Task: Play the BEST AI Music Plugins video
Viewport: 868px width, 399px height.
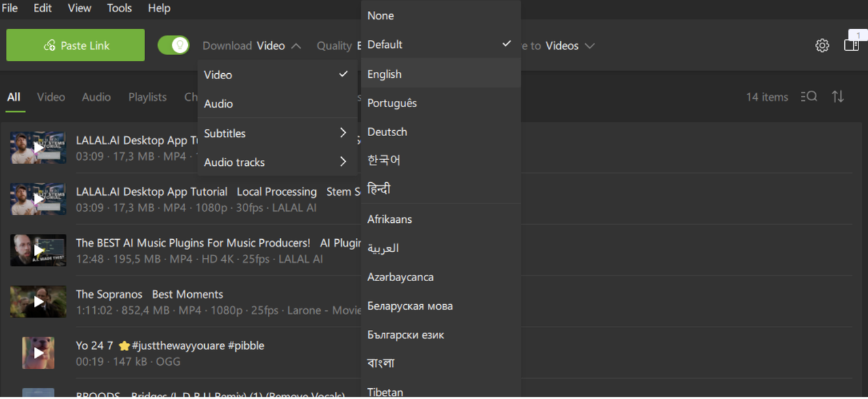Action: coord(38,250)
